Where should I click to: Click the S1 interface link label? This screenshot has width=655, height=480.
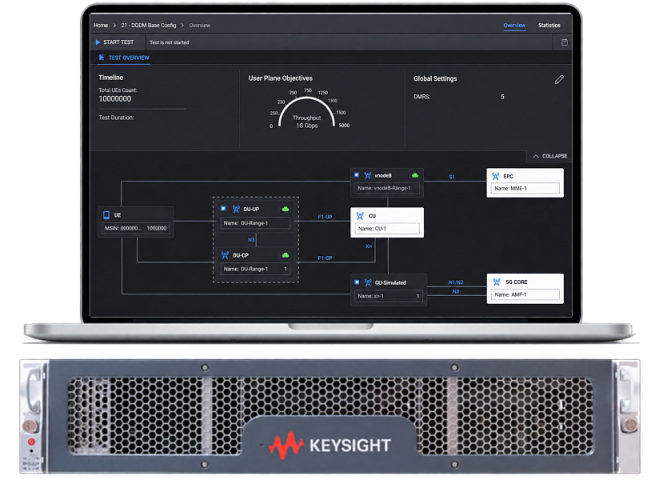click(x=452, y=177)
